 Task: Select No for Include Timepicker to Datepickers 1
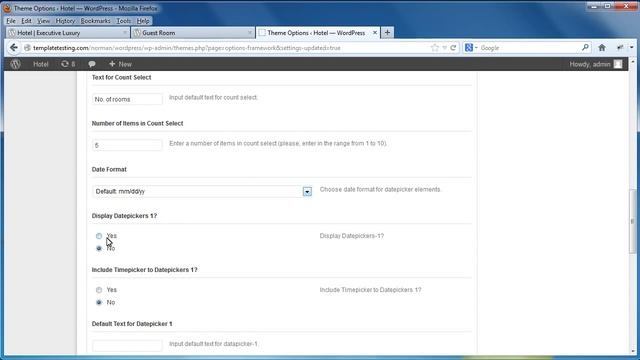(x=99, y=302)
